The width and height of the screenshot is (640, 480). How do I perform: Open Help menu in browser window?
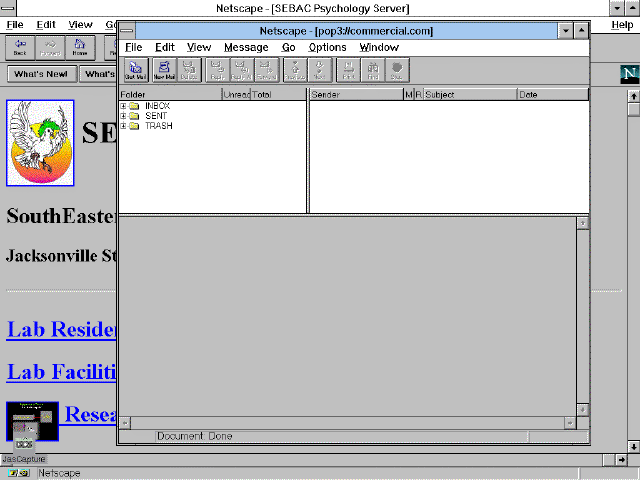(x=622, y=25)
